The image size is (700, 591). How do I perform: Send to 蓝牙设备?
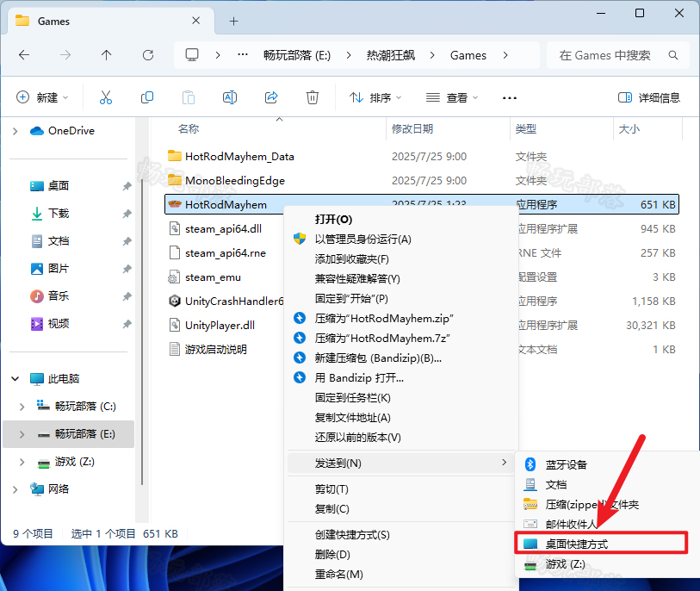(x=566, y=464)
